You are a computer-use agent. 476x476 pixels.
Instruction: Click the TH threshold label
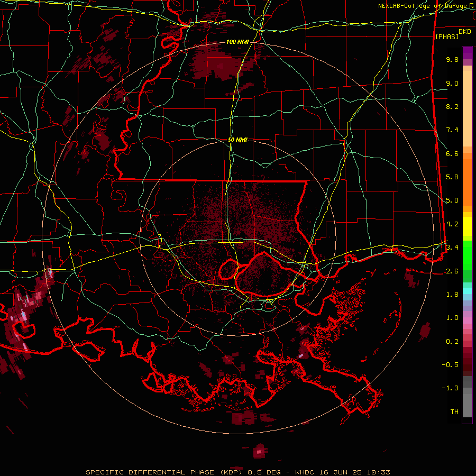(454, 412)
